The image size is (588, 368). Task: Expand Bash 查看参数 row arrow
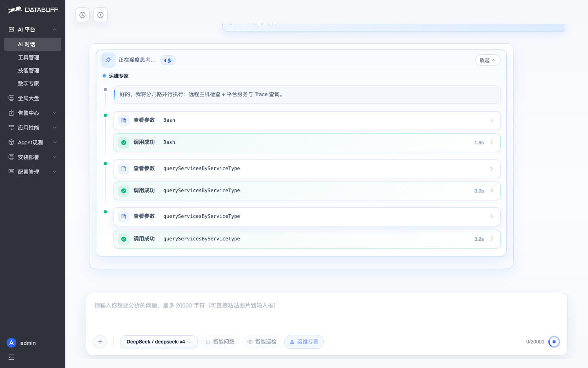492,121
